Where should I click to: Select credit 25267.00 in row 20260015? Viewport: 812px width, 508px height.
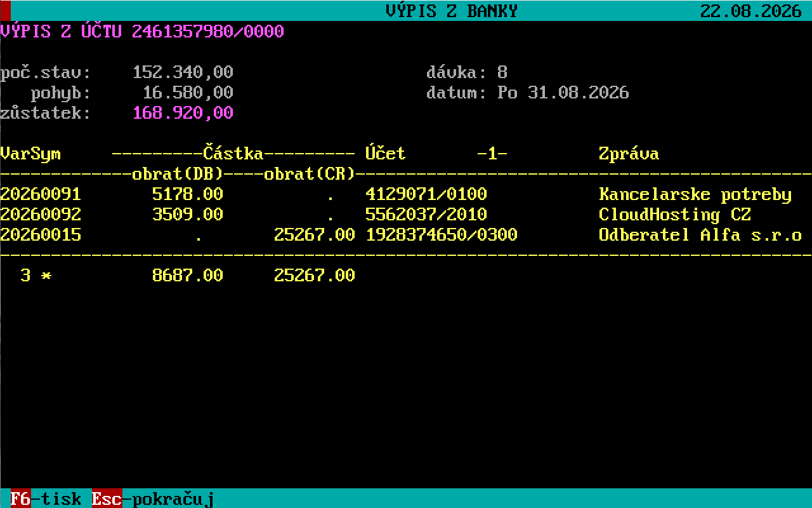tap(315, 234)
